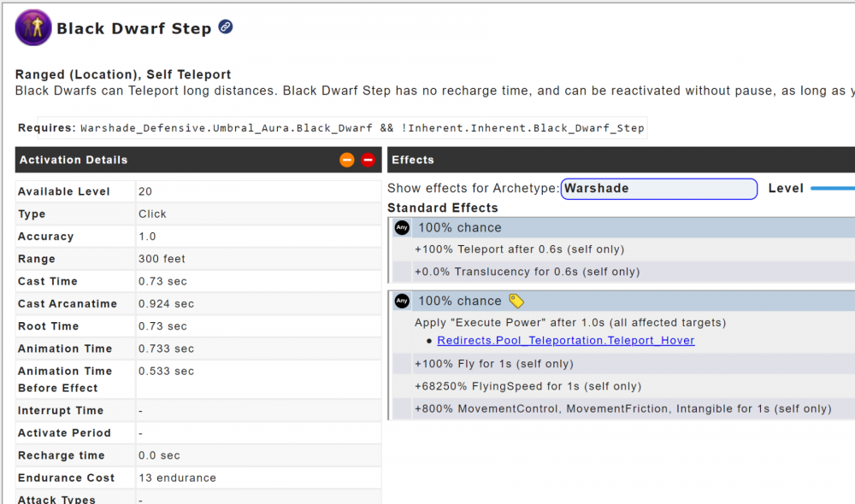Click the Effects panel header
855x504 pixels.
pyautogui.click(x=598, y=160)
